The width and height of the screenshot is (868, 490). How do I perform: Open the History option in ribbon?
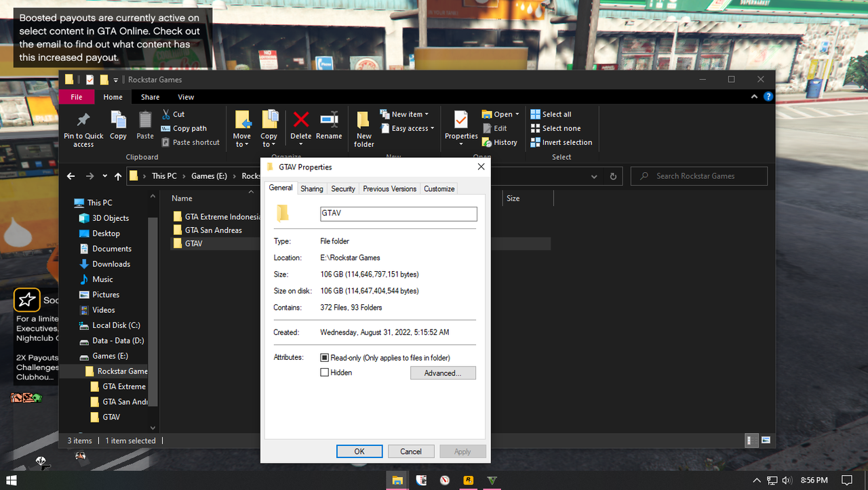pos(500,142)
